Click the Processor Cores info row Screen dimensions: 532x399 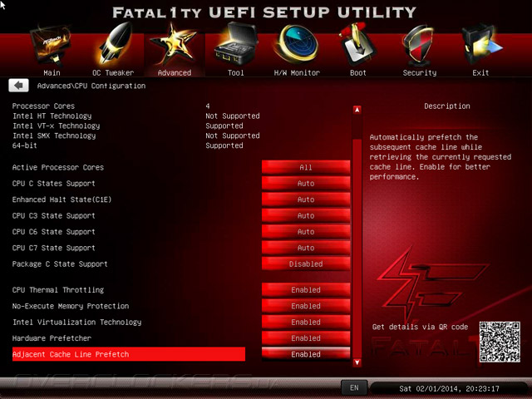point(111,106)
